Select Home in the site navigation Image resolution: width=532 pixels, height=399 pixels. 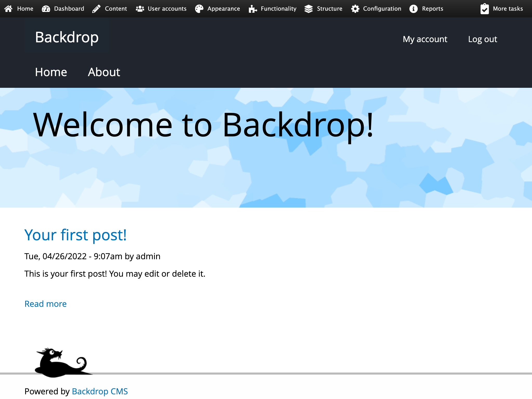coord(51,72)
